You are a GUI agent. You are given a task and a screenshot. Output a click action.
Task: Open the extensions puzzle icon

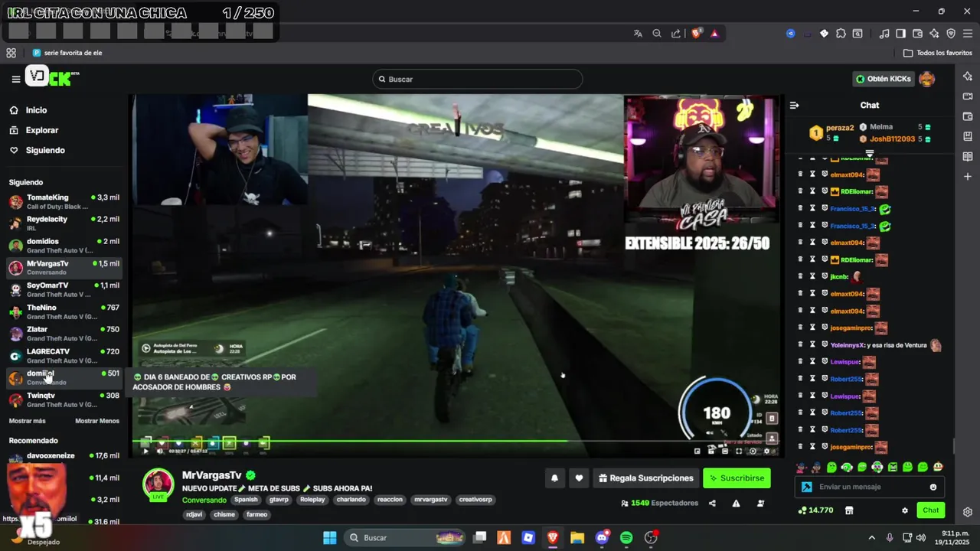tap(841, 34)
